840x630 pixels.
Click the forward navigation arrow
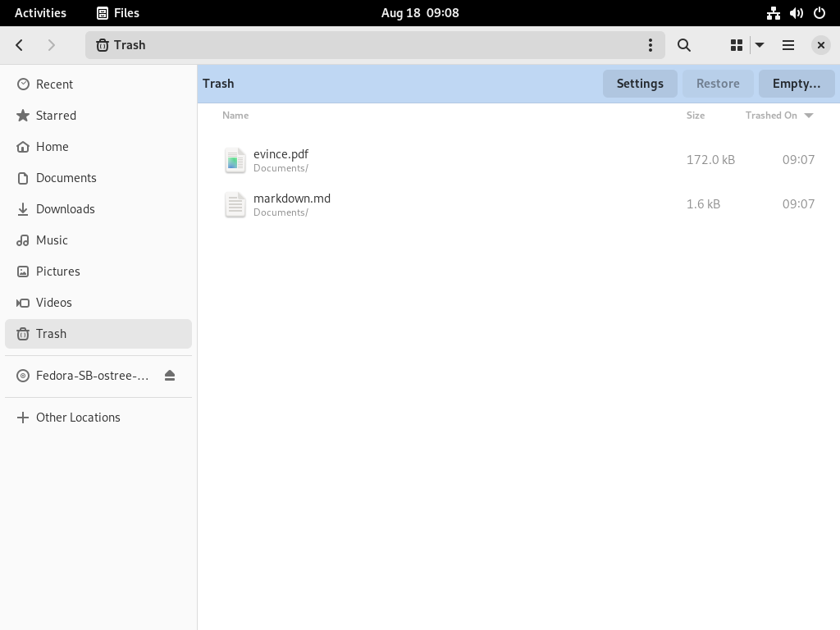tap(51, 45)
